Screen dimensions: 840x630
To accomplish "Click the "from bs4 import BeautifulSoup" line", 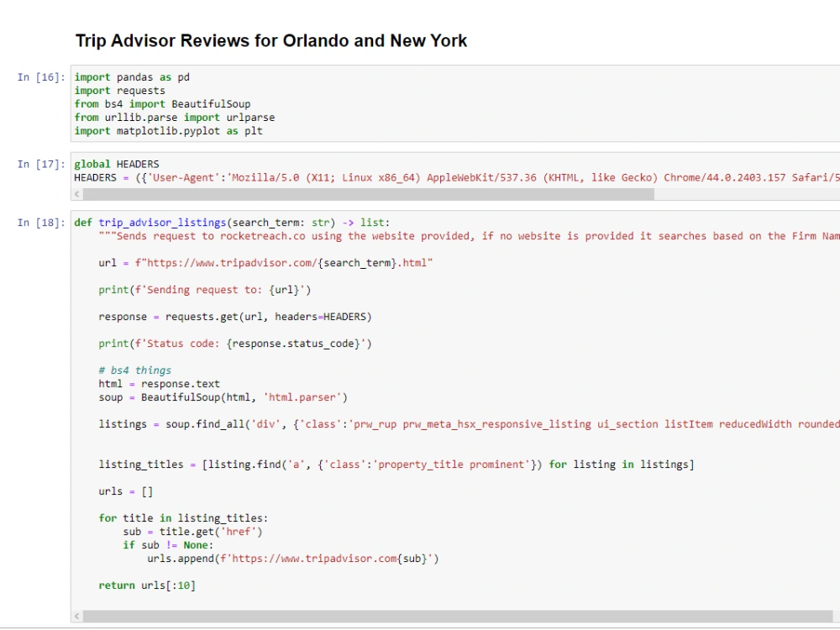I will pos(162,104).
